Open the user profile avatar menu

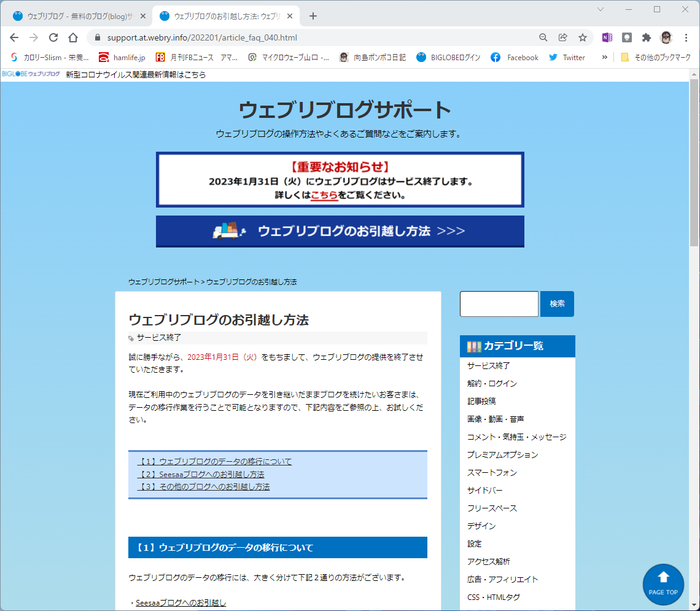tap(666, 37)
